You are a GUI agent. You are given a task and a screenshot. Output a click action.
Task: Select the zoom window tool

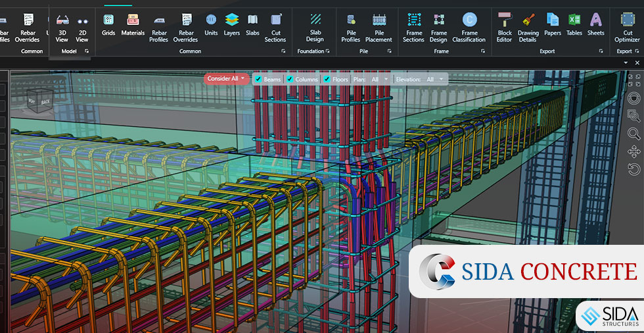pos(633,116)
